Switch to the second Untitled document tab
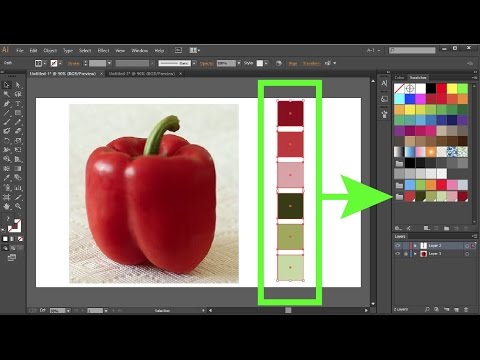The width and height of the screenshot is (480, 360). pyautogui.click(x=142, y=74)
